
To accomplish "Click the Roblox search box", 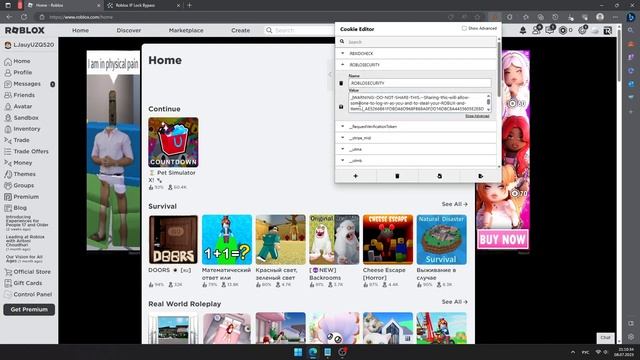I will pos(300,31).
